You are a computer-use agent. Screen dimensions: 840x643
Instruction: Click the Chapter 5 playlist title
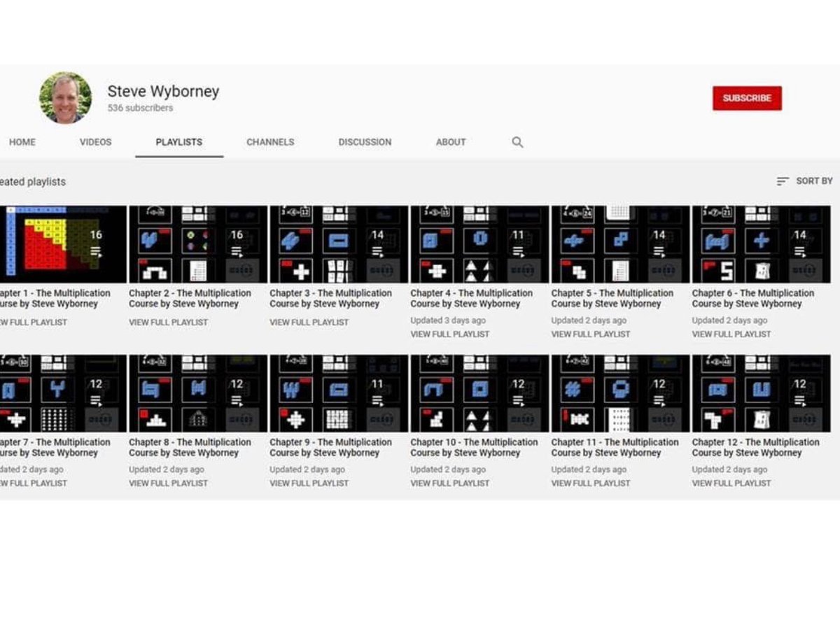click(612, 299)
